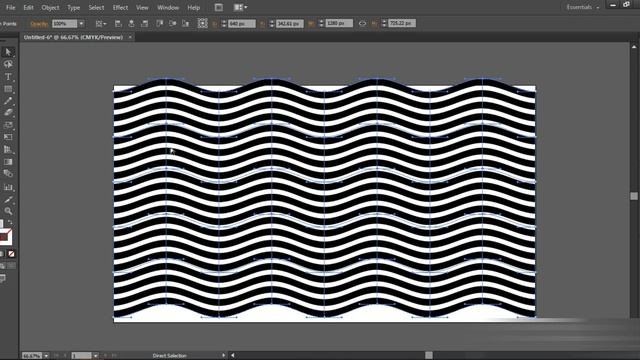The image size is (640, 360).
Task: Click Horizontal Align Center icon
Action: tap(131, 24)
